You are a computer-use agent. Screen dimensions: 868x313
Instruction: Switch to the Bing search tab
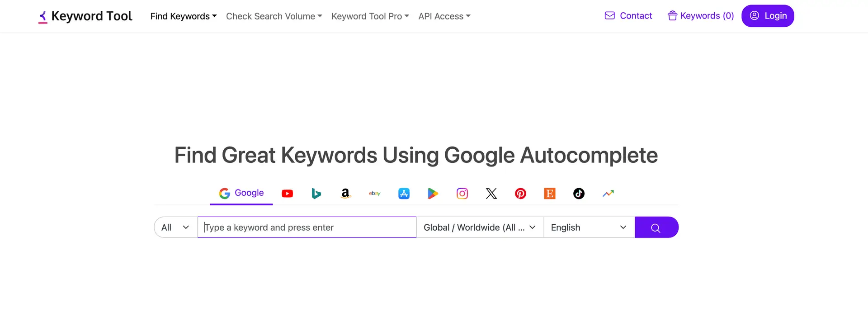point(316,194)
